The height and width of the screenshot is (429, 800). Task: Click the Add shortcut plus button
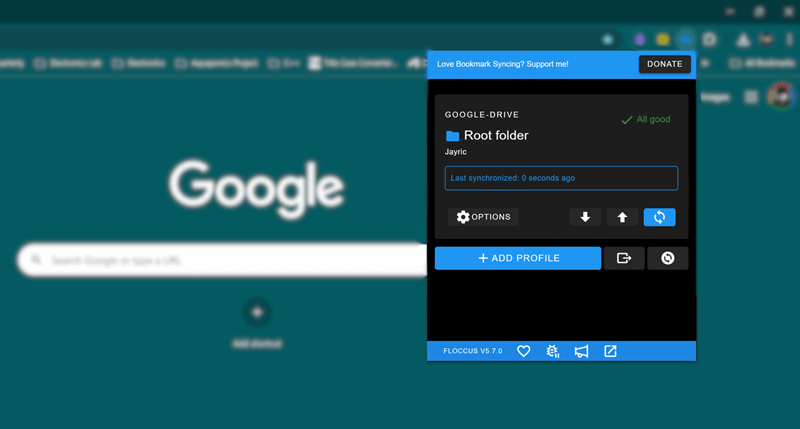(256, 312)
